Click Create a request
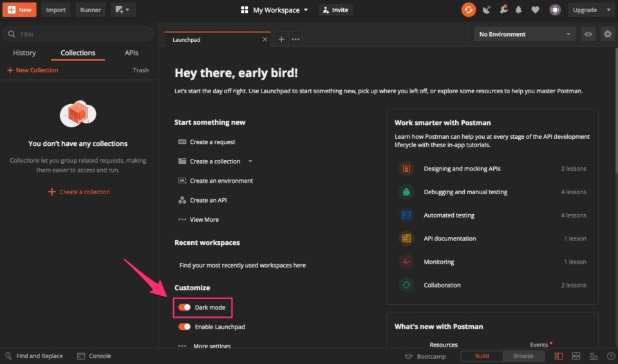The width and height of the screenshot is (618, 364). coord(207,142)
